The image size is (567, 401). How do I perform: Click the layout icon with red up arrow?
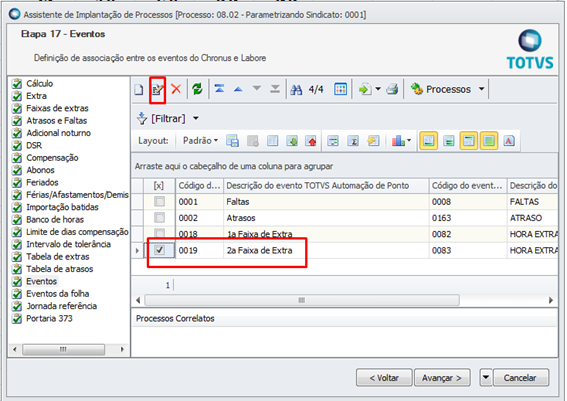pos(311,141)
